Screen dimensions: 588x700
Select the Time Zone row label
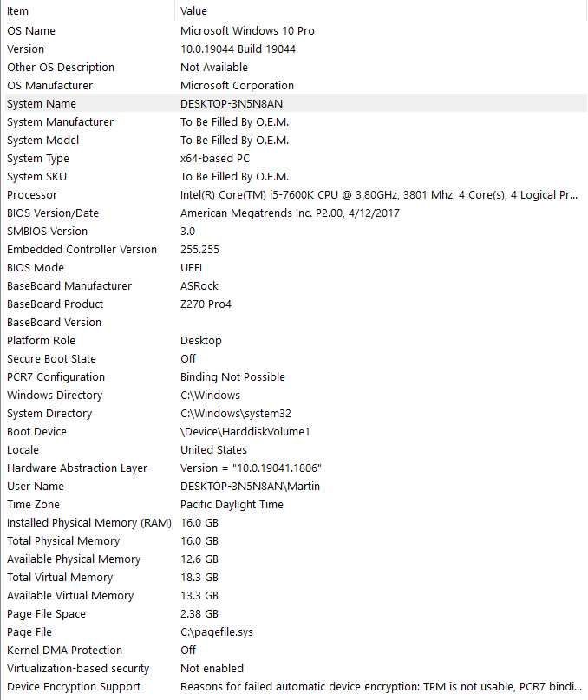pos(33,505)
